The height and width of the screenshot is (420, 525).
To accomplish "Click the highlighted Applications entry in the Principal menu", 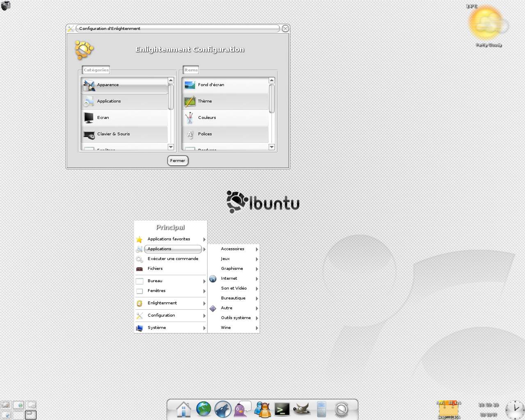I will tap(171, 249).
